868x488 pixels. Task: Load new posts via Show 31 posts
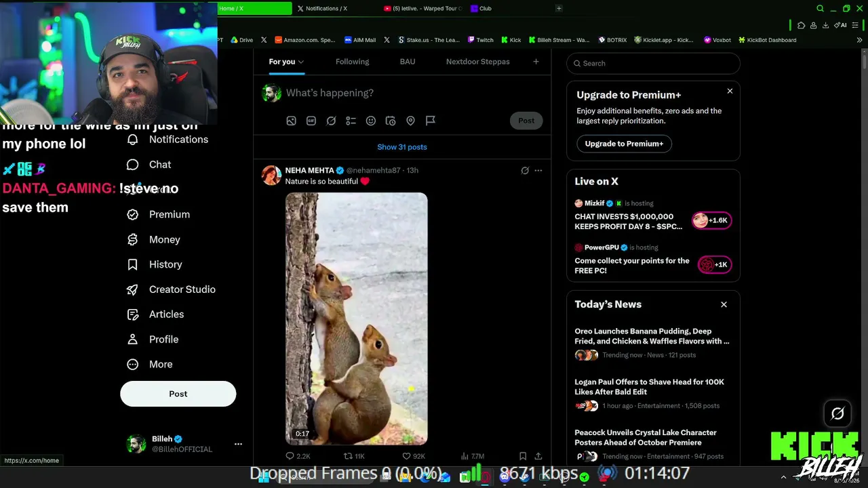[402, 147]
